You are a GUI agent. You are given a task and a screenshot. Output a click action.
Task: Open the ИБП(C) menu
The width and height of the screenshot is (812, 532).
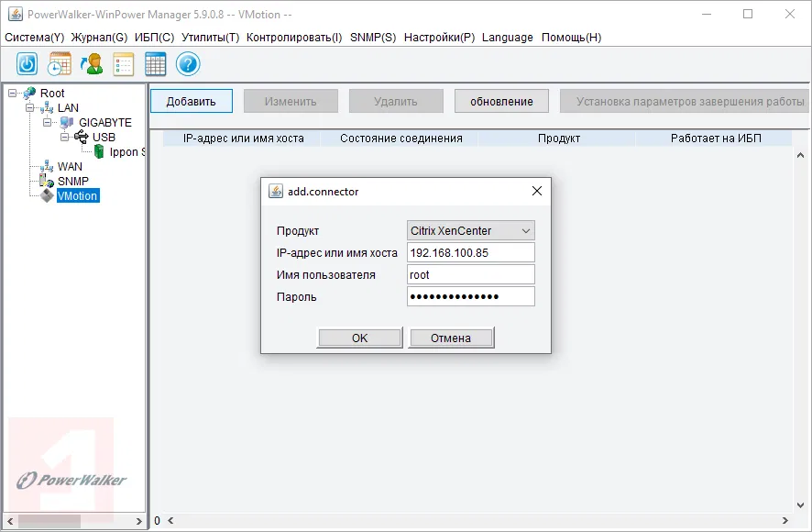(x=154, y=38)
